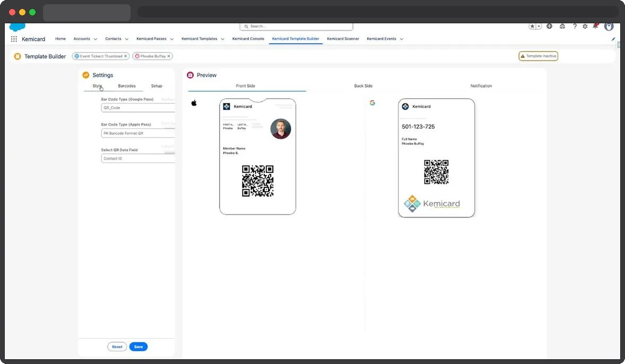Open Select QR Data Field combobox
This screenshot has height=364, width=625.
click(138, 158)
